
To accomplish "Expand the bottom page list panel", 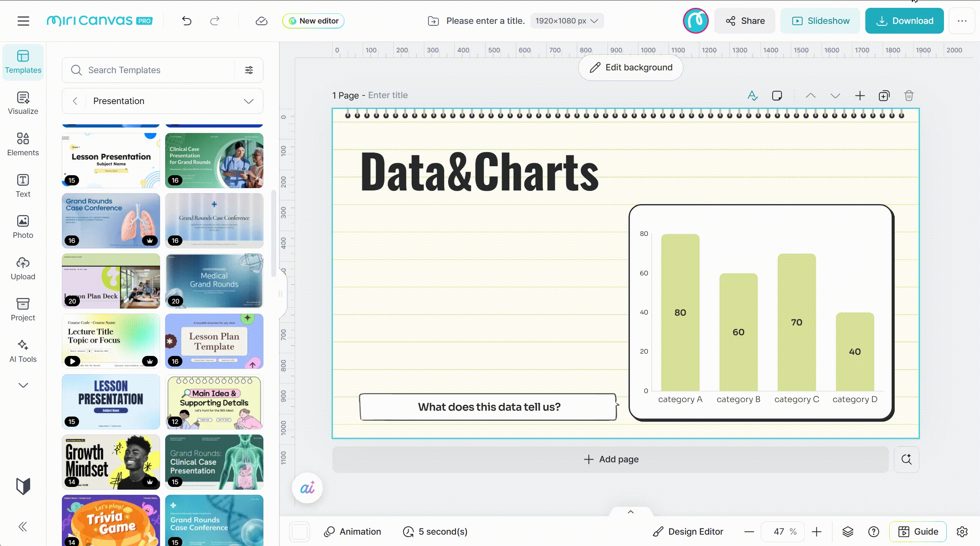I will pos(631,512).
